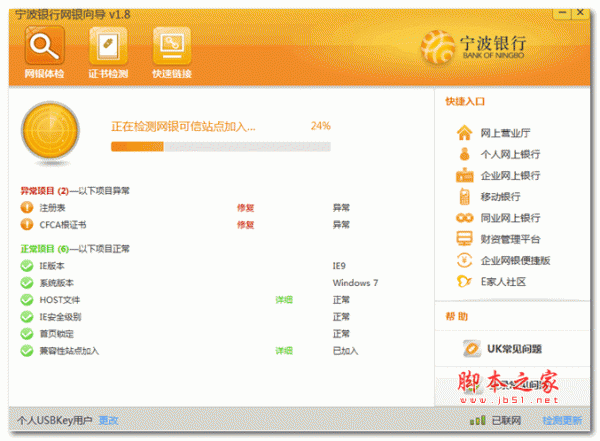
Task: Click the 帮助 panel heading
Action: pos(457,317)
